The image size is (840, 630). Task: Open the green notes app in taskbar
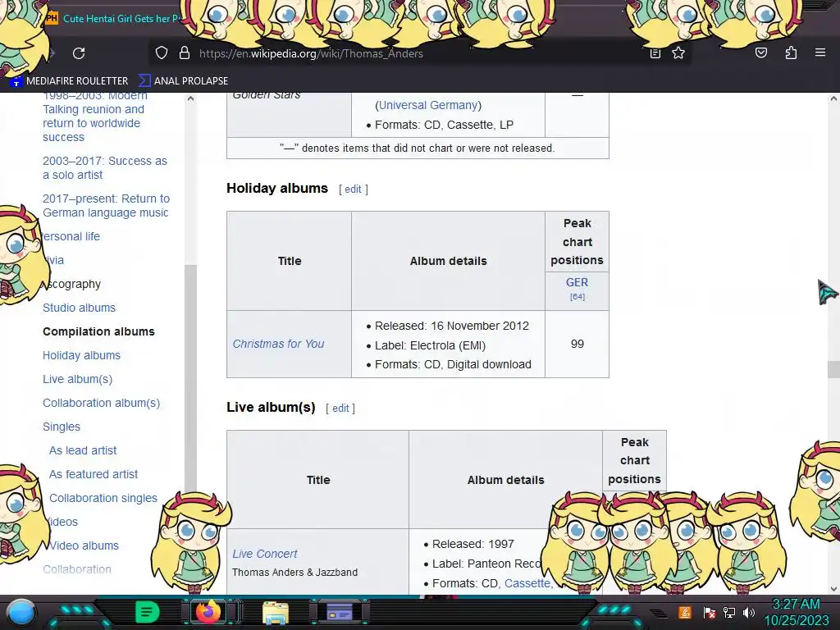tap(148, 612)
